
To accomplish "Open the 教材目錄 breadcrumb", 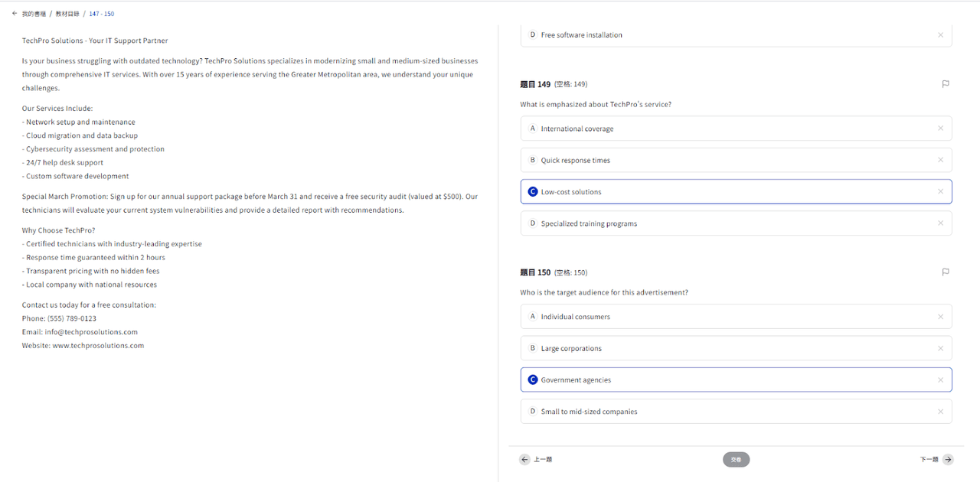I will pos(67,14).
